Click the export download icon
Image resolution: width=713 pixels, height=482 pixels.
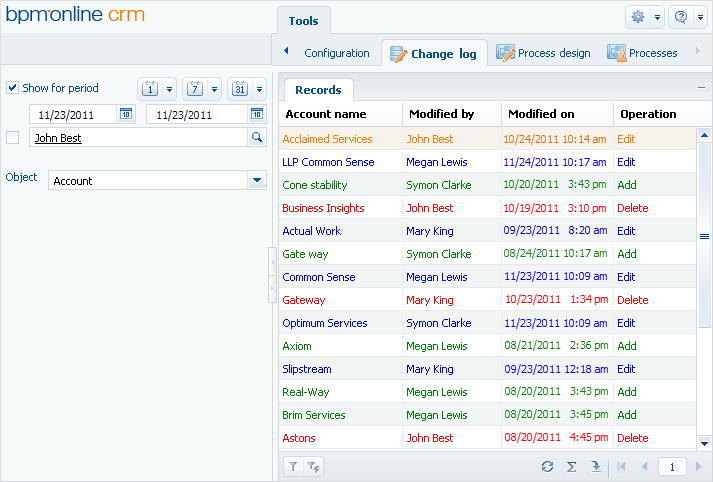coord(596,466)
